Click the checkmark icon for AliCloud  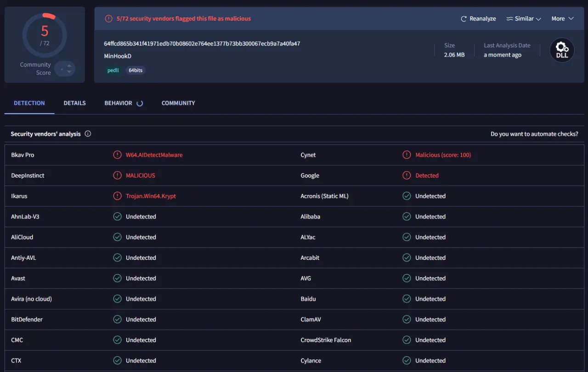117,237
